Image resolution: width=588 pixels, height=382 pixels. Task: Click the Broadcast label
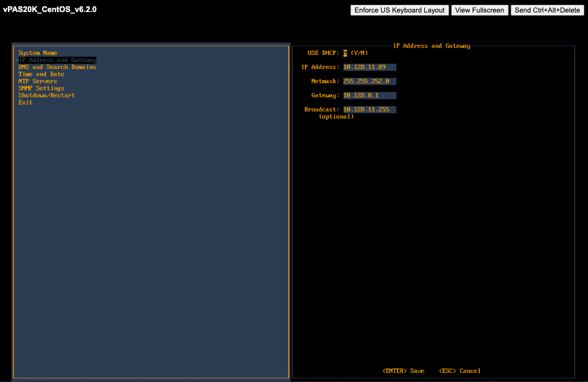coord(322,110)
